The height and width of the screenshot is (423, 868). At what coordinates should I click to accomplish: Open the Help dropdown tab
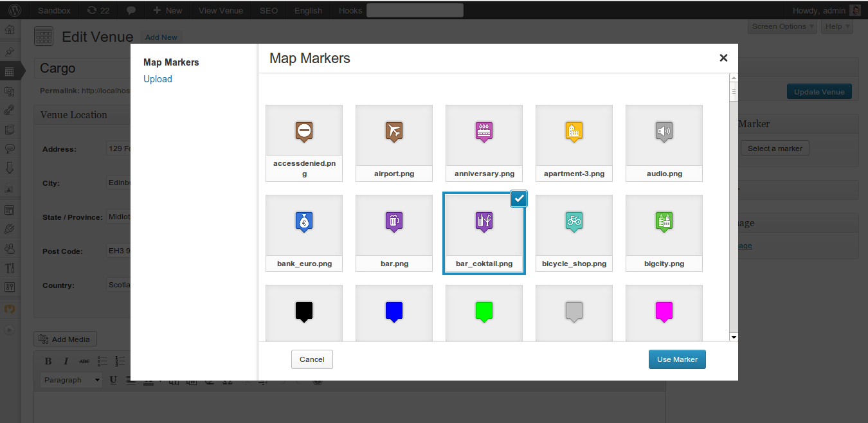(837, 26)
